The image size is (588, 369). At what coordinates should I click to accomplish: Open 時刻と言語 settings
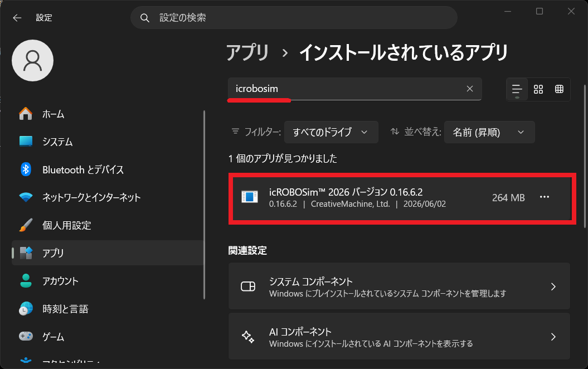coord(108,309)
